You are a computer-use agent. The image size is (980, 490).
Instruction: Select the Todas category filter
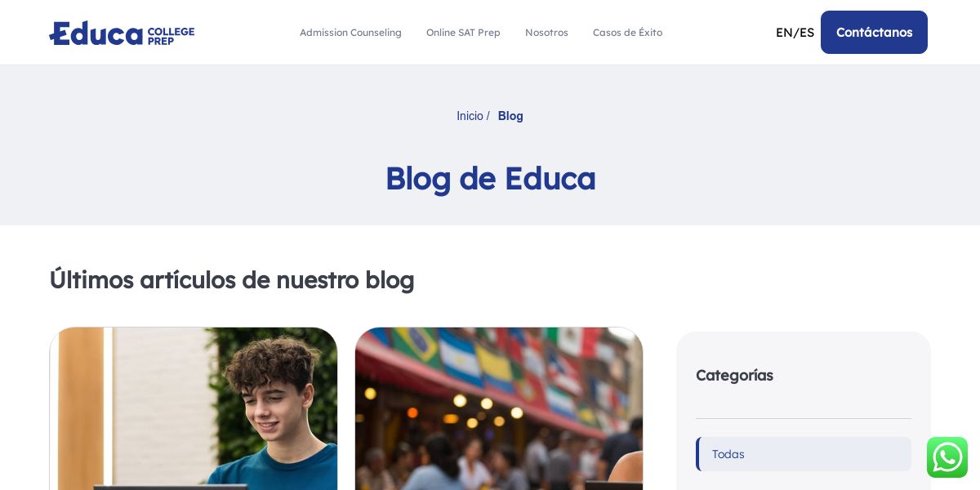804,454
